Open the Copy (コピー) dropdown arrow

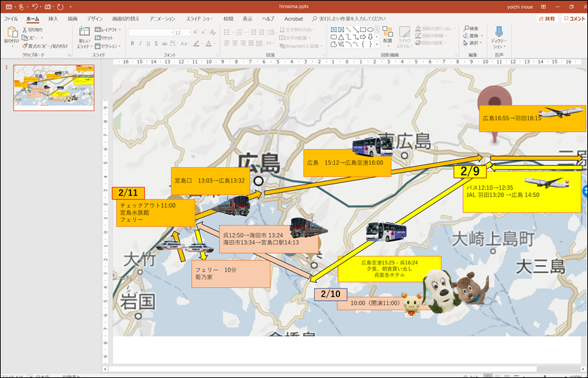click(42, 38)
